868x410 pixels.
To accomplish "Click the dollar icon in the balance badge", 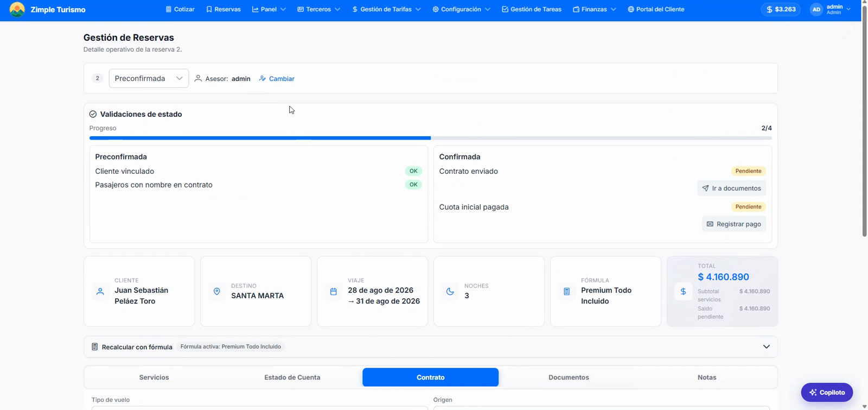I will (769, 9).
